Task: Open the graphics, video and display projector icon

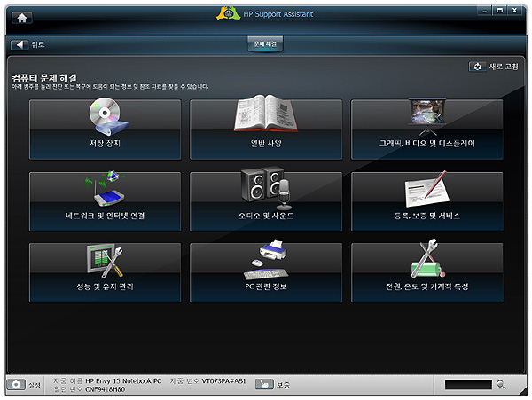Action: click(427, 117)
